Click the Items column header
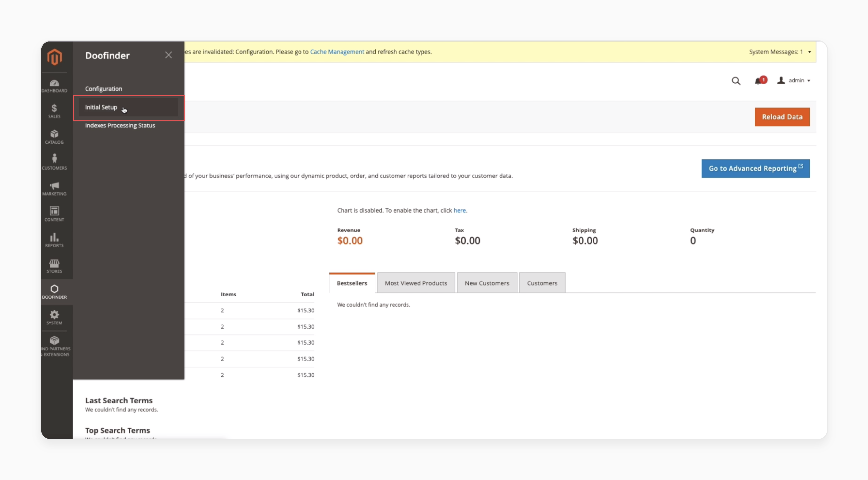 pos(228,294)
